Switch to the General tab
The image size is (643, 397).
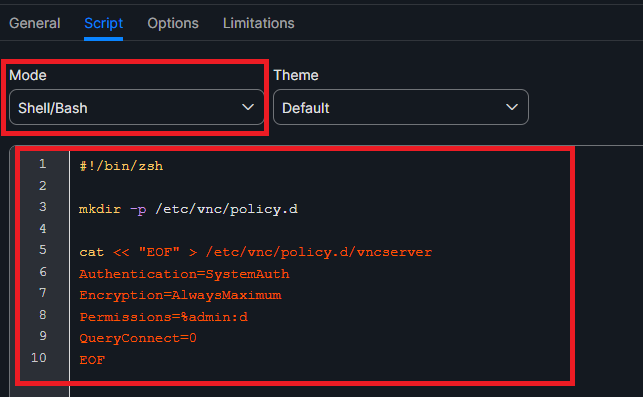click(35, 23)
